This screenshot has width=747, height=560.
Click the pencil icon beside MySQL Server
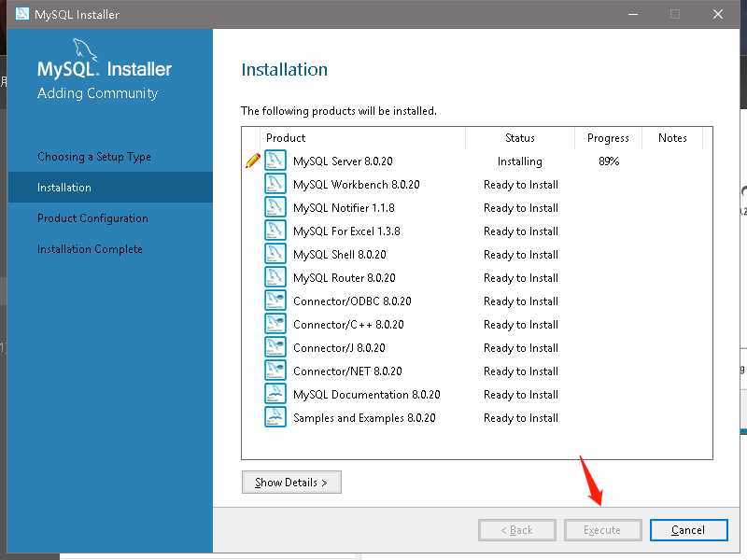click(x=252, y=161)
